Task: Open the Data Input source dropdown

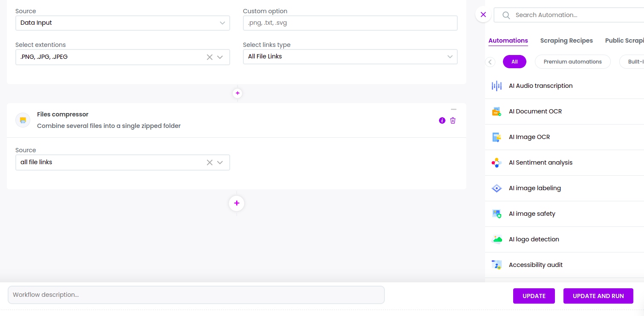Action: point(123,23)
